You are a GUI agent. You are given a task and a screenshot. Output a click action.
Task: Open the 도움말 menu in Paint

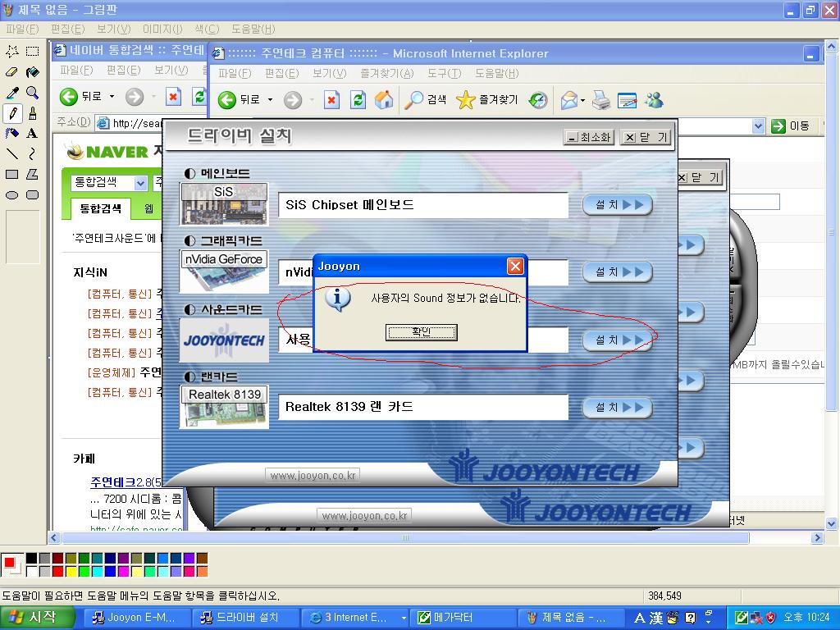point(253,29)
